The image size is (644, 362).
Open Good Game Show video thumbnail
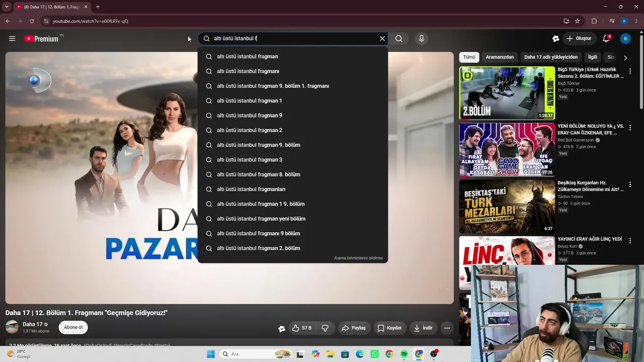click(507, 150)
